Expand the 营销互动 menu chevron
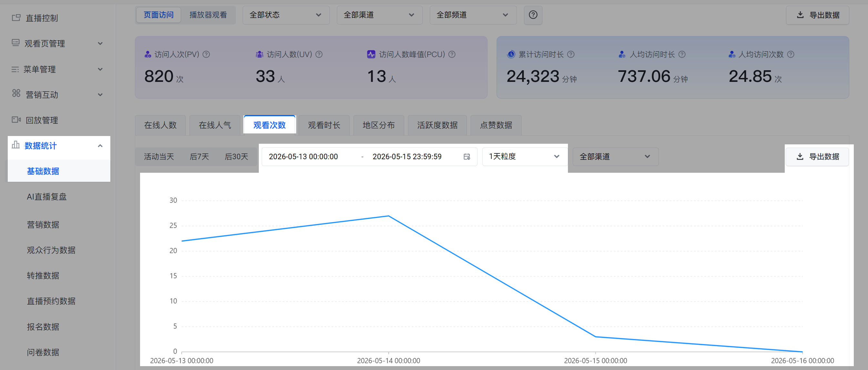The width and height of the screenshot is (868, 370). 100,95
